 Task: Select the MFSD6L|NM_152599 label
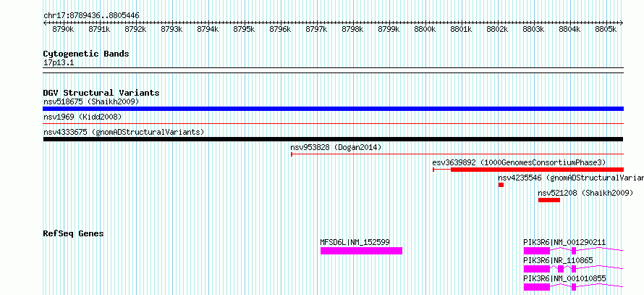355,242
